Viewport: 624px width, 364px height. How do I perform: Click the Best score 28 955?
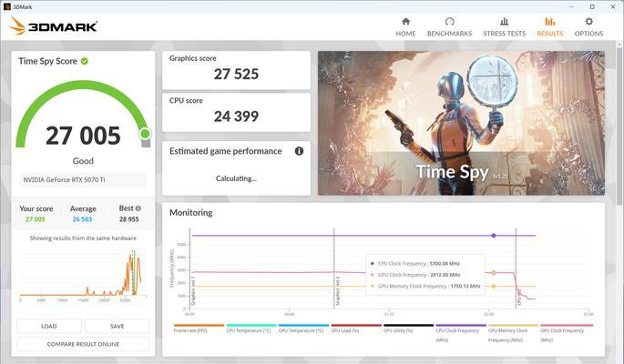coord(129,219)
